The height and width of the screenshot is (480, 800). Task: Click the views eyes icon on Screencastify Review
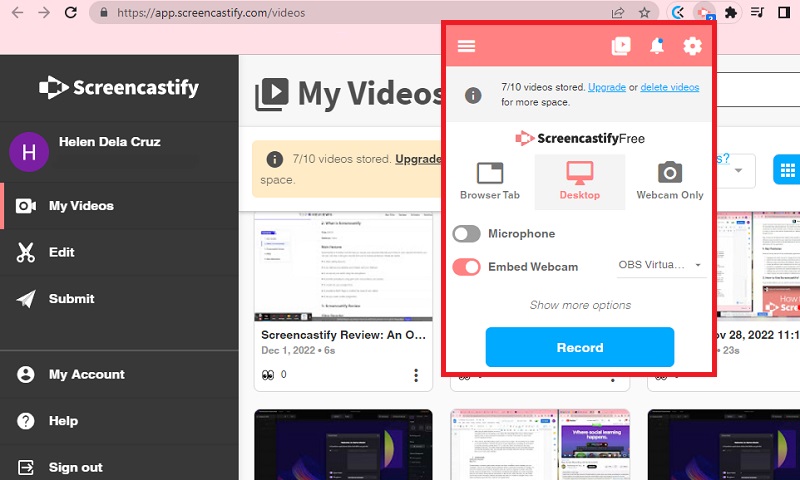268,375
